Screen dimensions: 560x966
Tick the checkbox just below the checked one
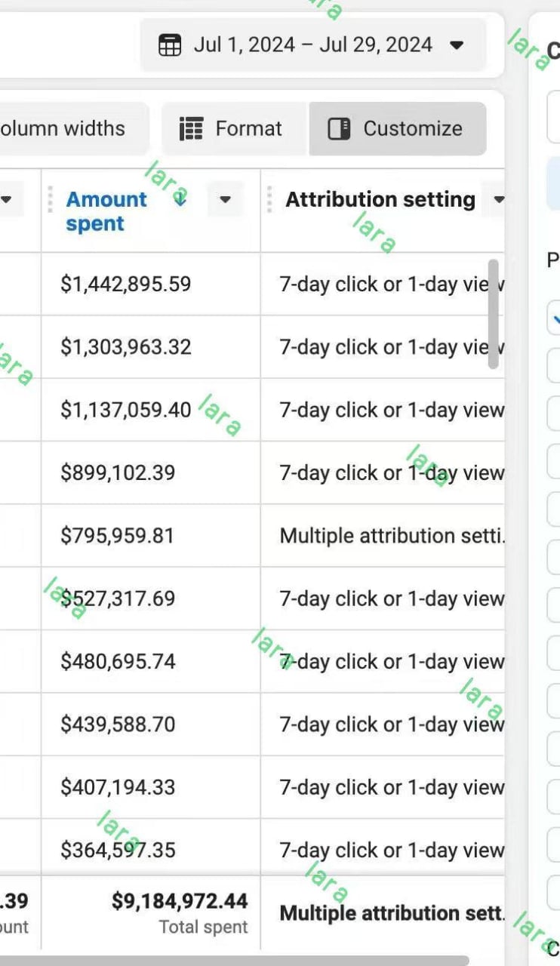[x=555, y=367]
